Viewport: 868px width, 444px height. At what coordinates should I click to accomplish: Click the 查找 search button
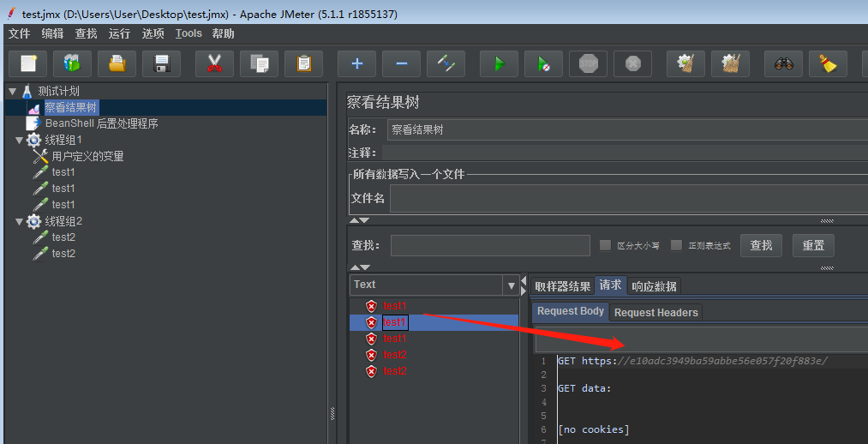pyautogui.click(x=761, y=245)
